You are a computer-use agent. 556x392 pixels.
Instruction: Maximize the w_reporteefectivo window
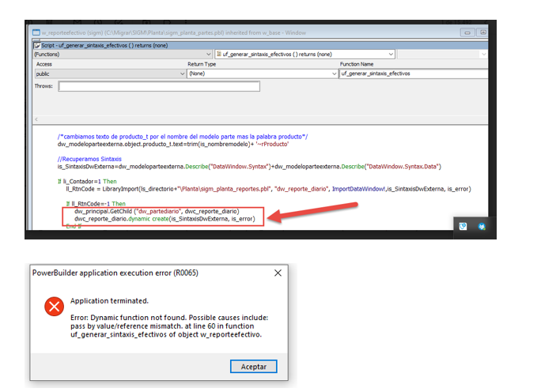(x=484, y=32)
